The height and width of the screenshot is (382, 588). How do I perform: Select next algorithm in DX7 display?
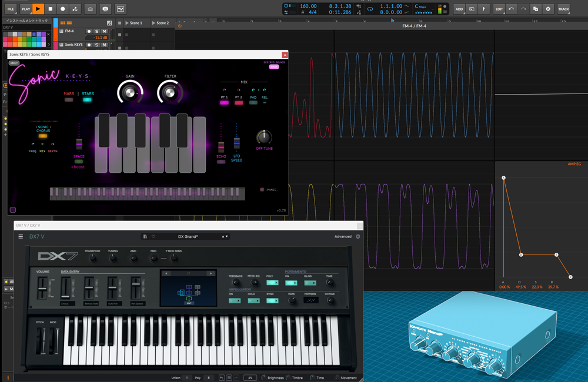pos(211,274)
